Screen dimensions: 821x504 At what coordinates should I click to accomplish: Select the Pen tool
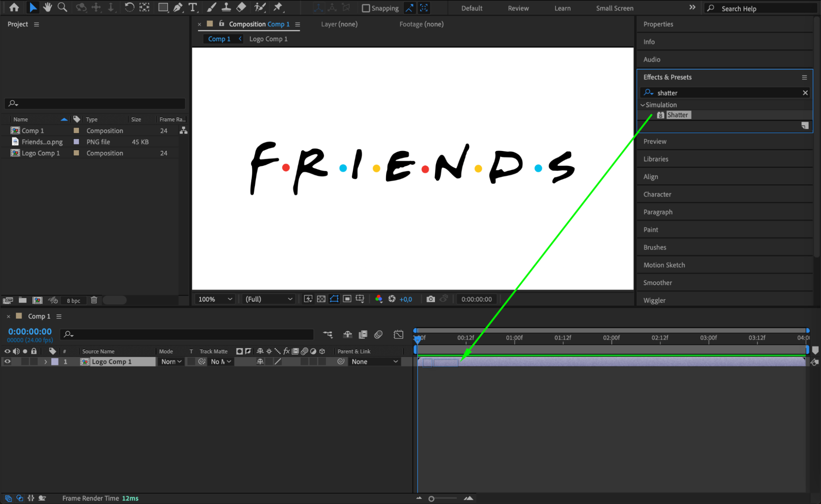tap(178, 7)
